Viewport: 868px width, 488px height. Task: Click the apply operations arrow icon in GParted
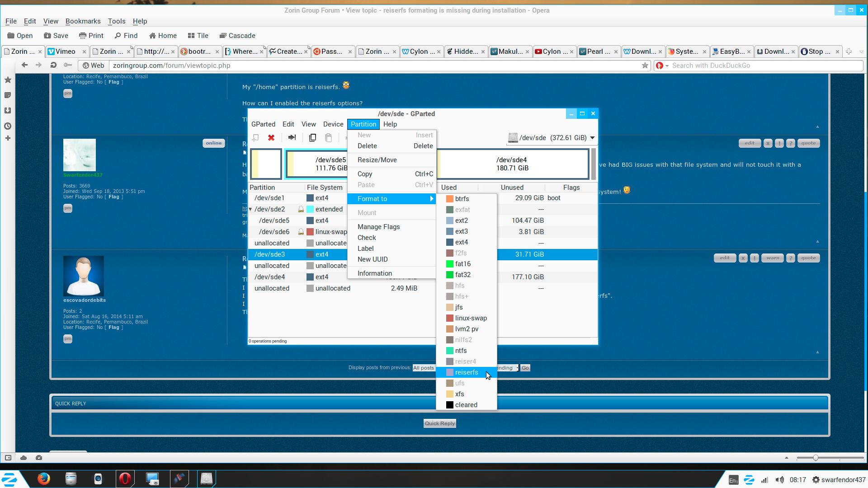(292, 138)
